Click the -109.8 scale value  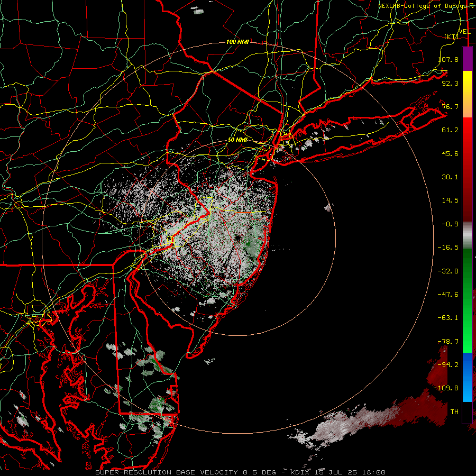(446, 388)
